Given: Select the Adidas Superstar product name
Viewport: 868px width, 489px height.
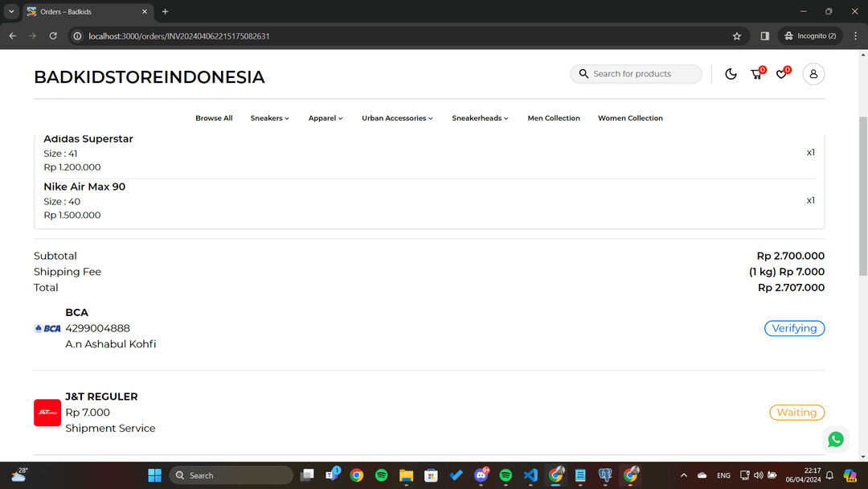Looking at the screenshot, I should 88,139.
